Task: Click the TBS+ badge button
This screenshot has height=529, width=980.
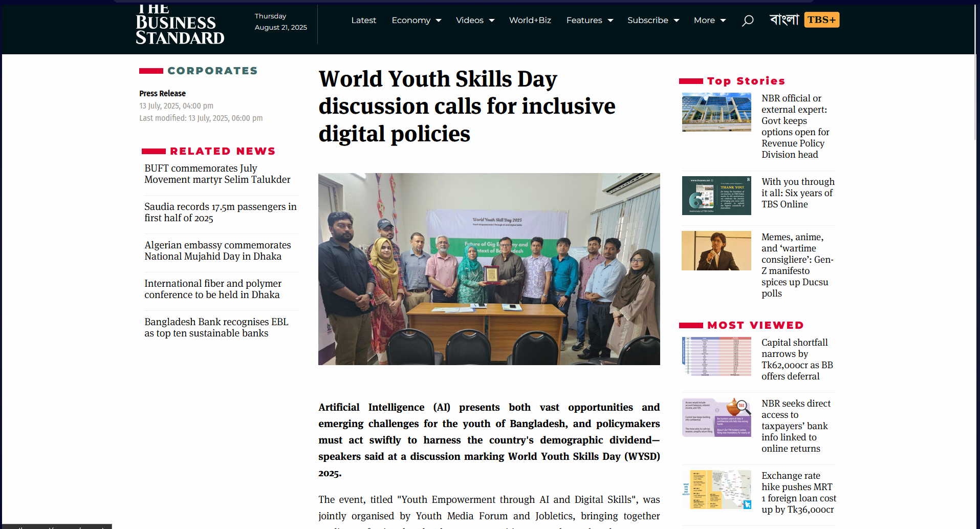Action: 821,20
